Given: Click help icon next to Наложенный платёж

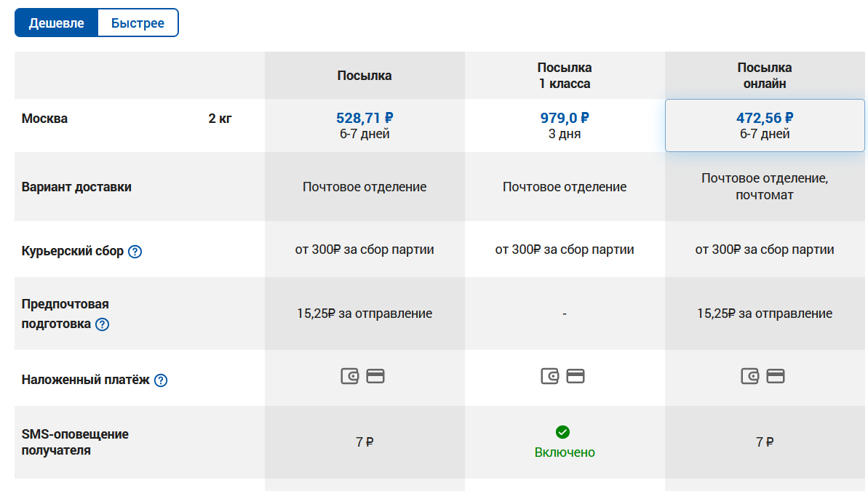Looking at the screenshot, I should 161,380.
